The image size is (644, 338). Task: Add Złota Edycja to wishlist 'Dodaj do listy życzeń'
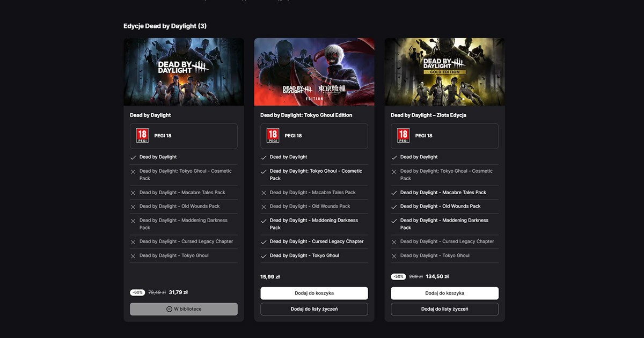point(445,309)
